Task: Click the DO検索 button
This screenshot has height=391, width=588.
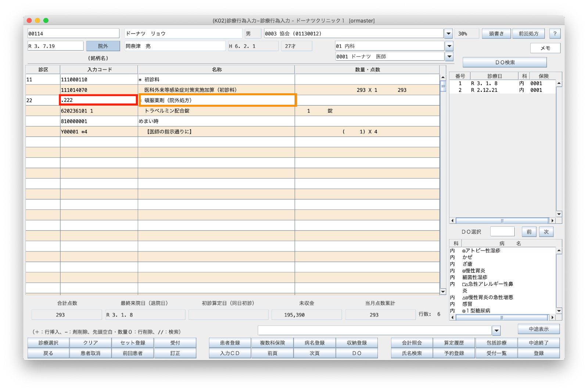Action: pyautogui.click(x=505, y=62)
